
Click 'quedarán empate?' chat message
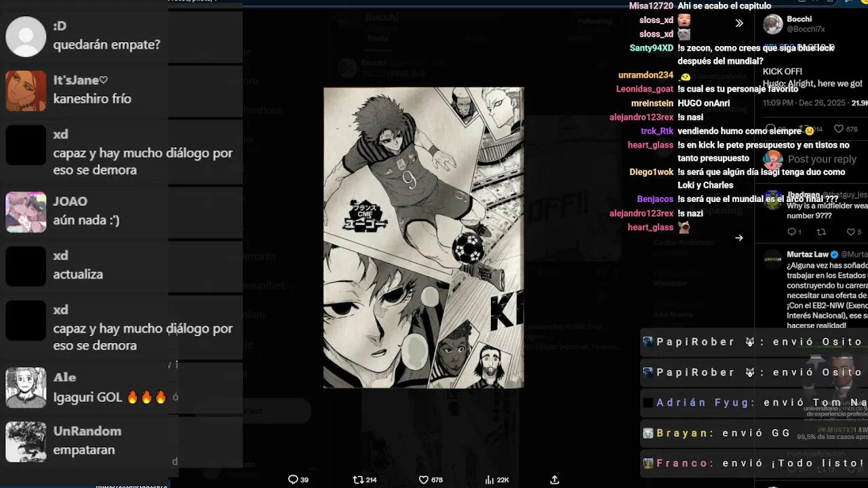(106, 45)
